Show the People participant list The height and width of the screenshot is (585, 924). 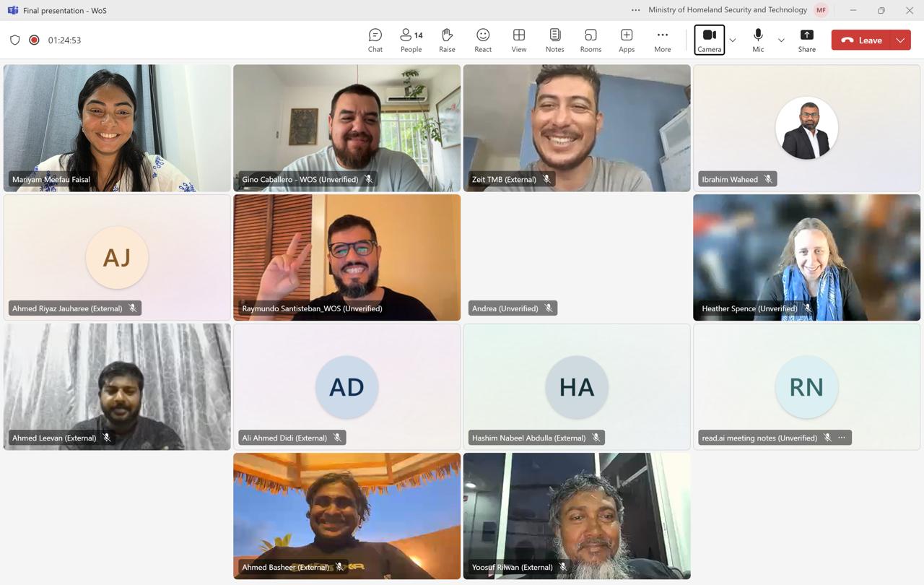[411, 40]
